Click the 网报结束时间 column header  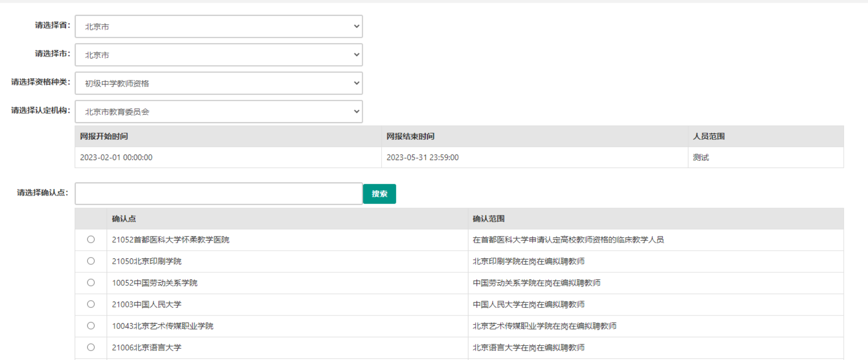pos(410,136)
